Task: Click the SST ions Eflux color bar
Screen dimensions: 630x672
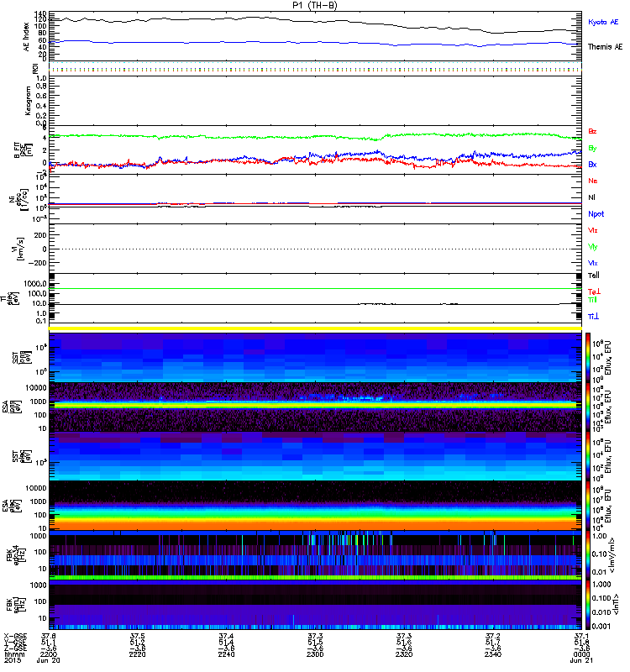Action: tap(588, 357)
